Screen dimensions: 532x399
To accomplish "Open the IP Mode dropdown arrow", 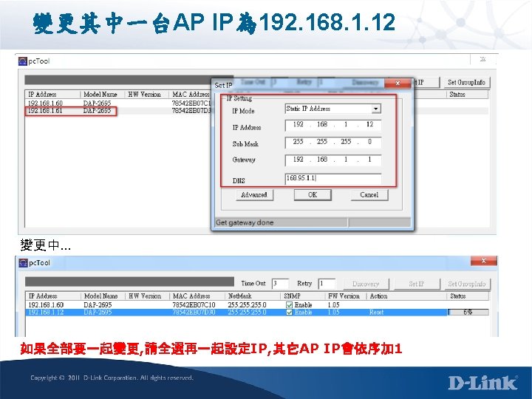I will [x=375, y=109].
